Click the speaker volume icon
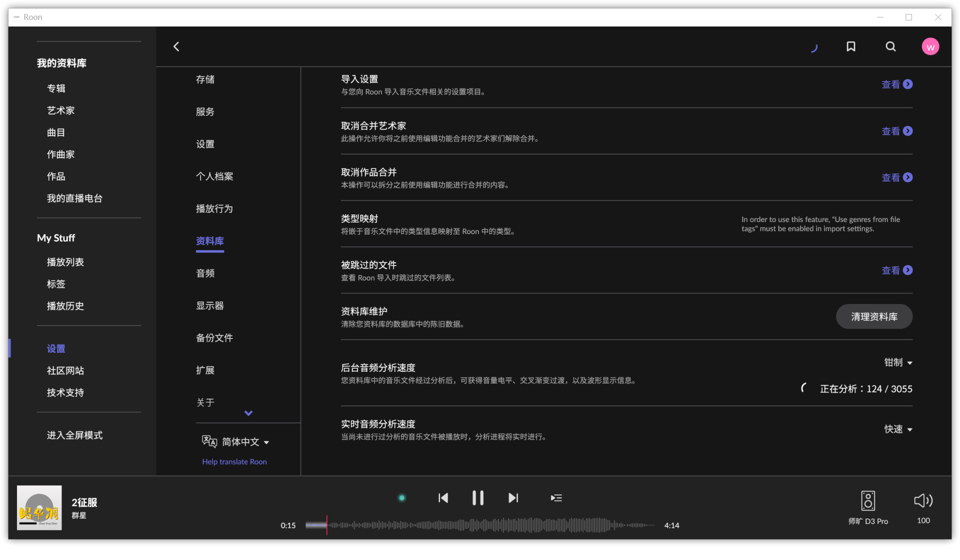The width and height of the screenshot is (960, 560). click(x=923, y=500)
